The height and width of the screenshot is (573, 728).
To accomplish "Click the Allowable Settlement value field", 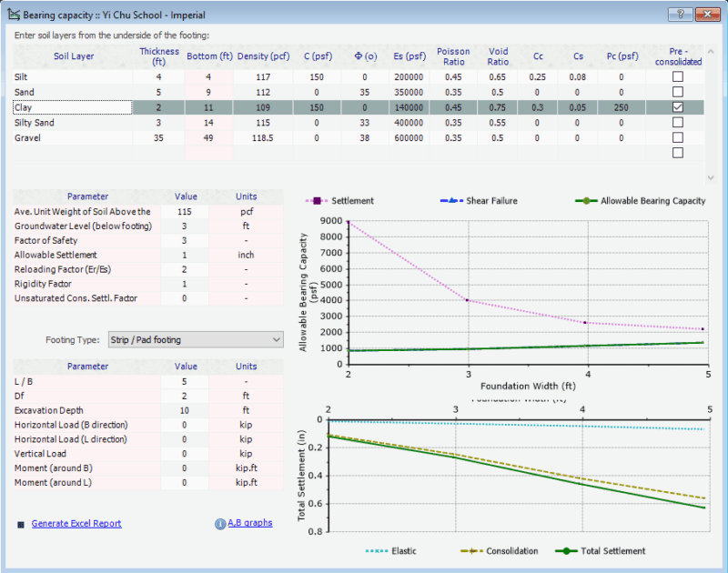I will [x=185, y=255].
